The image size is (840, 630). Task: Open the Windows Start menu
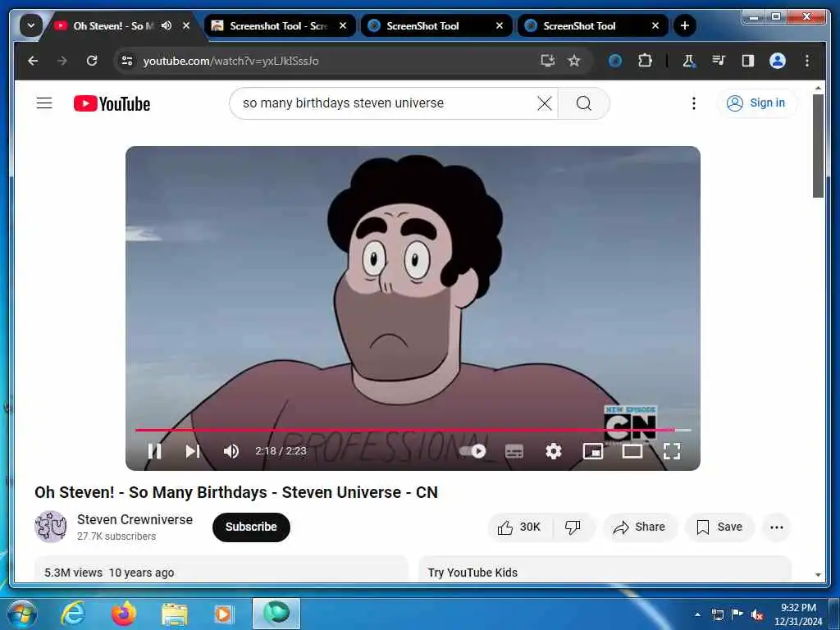(22, 614)
